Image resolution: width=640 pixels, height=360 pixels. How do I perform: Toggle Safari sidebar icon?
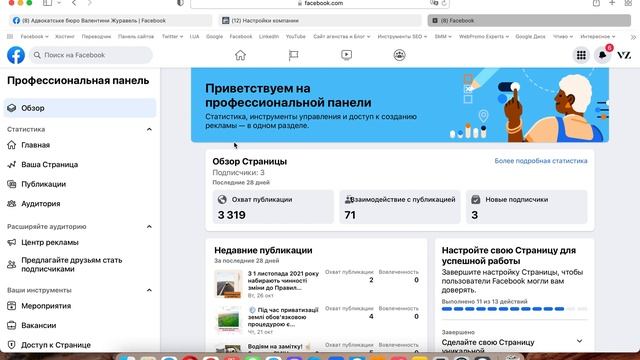point(47,3)
